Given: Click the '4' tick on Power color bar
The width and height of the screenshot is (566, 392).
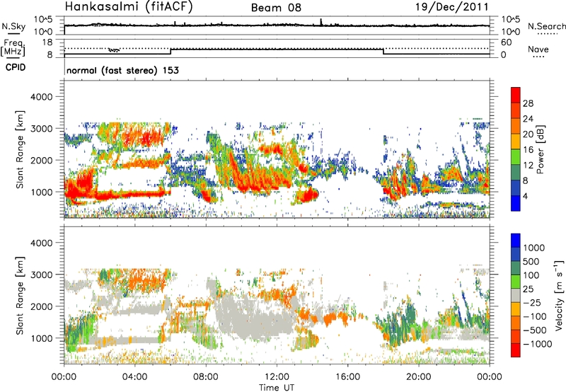Looking at the screenshot, I should coord(525,197).
